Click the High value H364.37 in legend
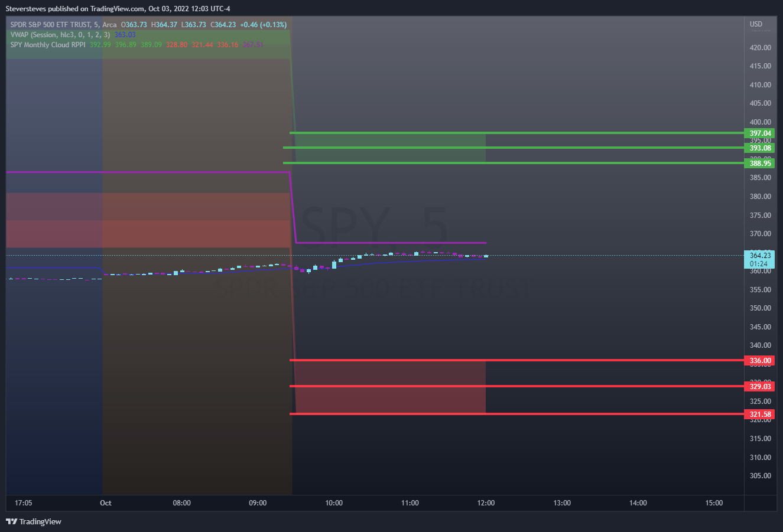 [164, 25]
